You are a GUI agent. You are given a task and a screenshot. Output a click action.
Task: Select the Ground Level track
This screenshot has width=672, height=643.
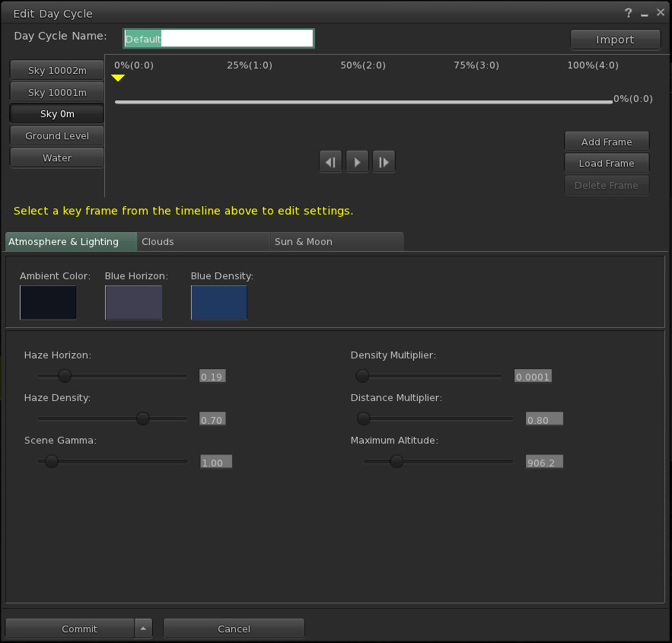(57, 135)
